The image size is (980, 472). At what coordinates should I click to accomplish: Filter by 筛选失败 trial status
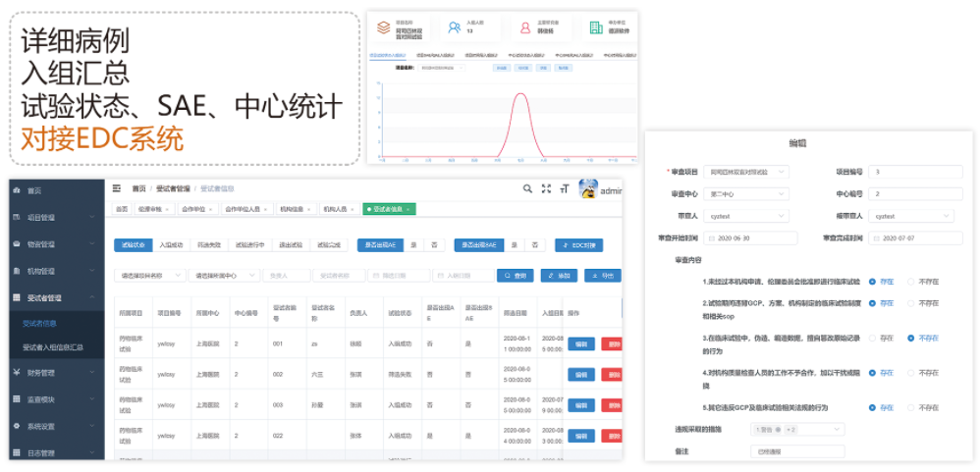(209, 245)
